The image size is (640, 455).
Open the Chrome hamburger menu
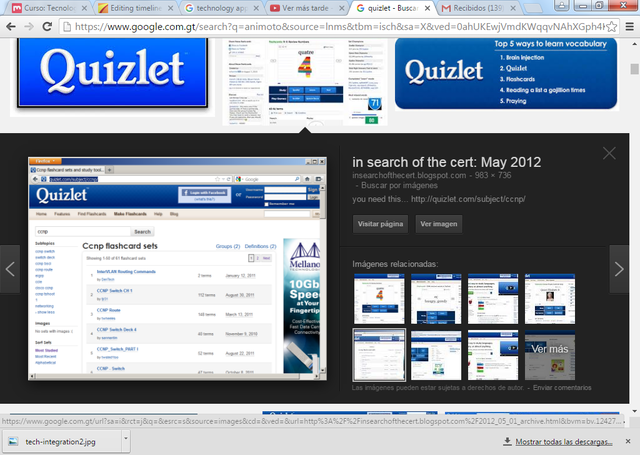tap(629, 27)
